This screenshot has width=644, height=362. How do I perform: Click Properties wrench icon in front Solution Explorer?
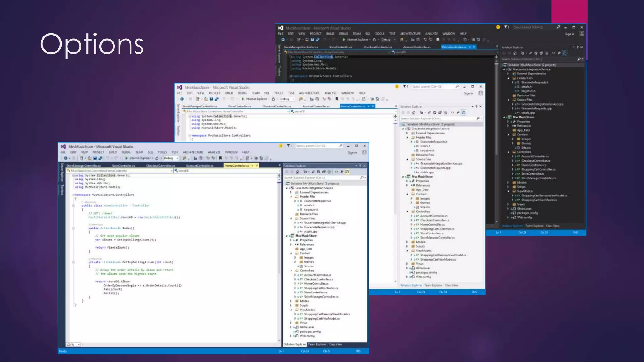(342, 172)
